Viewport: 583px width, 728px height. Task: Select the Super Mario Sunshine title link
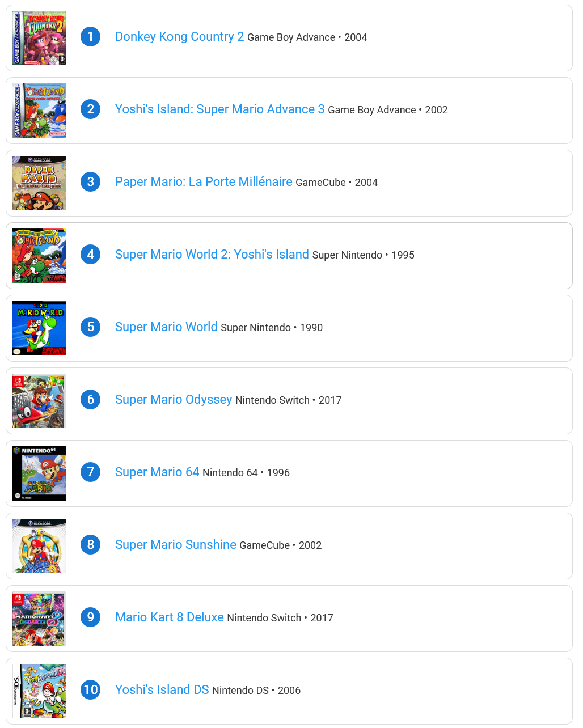click(x=175, y=545)
